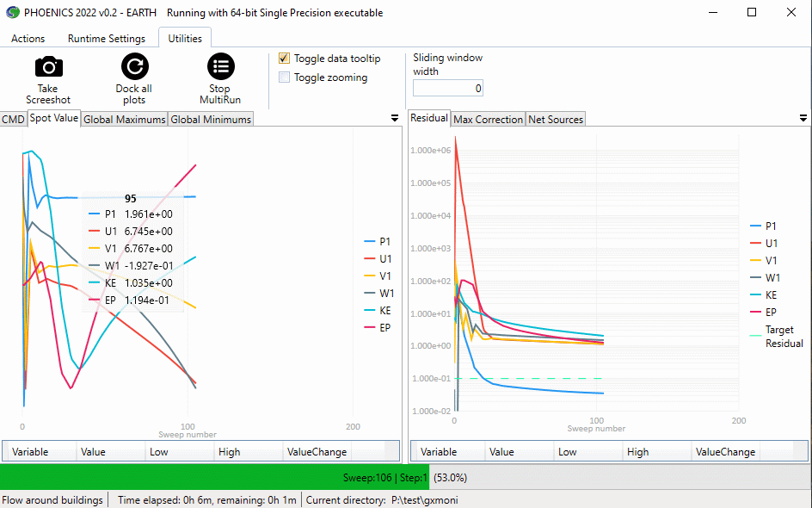Sort by ValueChange column header in left table
Screen dimensions: 812x508
tap(317, 452)
